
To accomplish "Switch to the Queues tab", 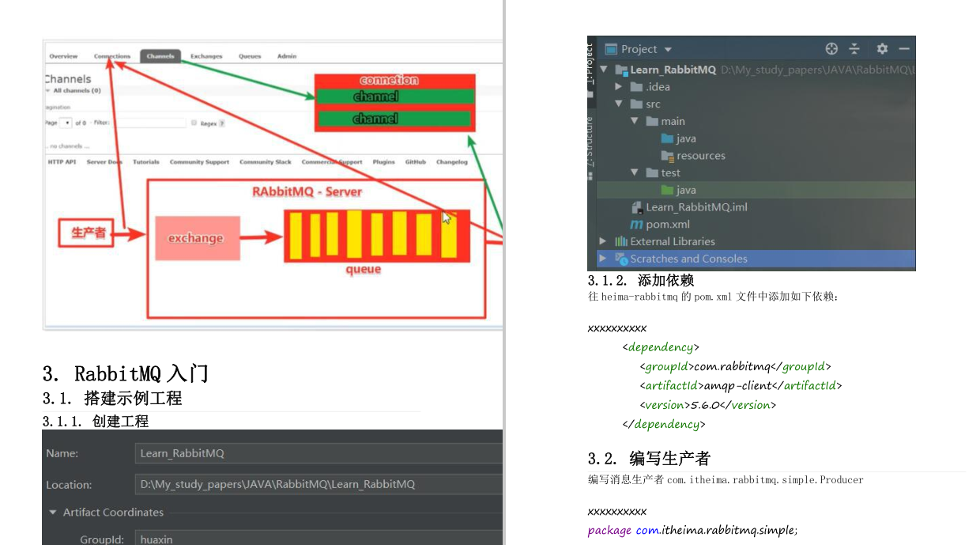I will pos(249,56).
